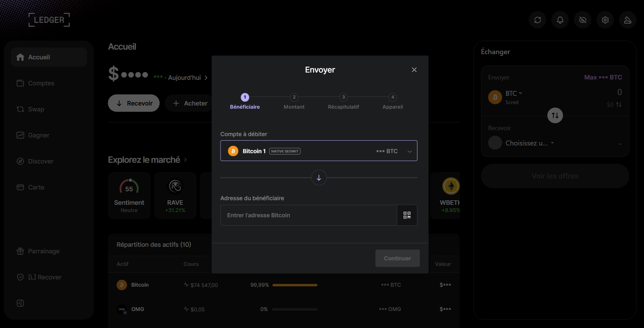Open Parrainage in the sidebar

pyautogui.click(x=49, y=251)
